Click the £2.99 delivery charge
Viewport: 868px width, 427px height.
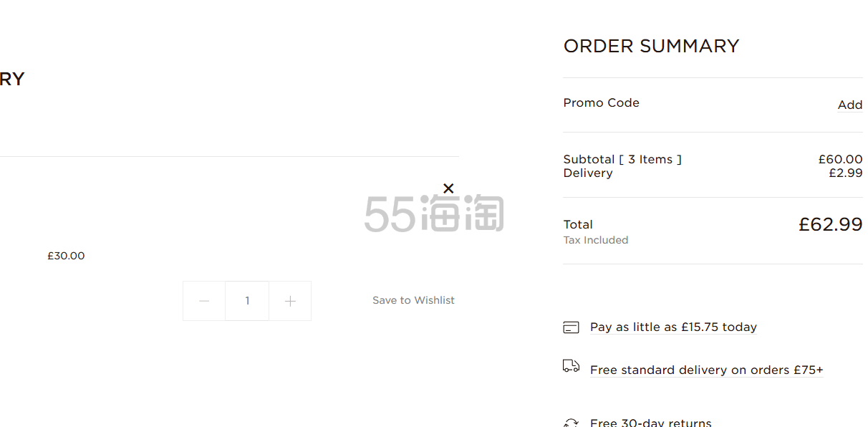pos(846,173)
